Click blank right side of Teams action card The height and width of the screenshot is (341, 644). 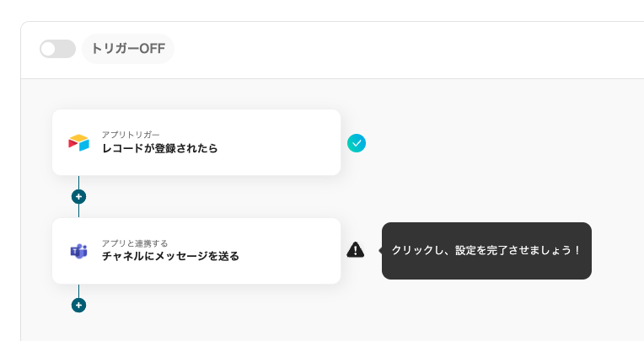point(295,251)
